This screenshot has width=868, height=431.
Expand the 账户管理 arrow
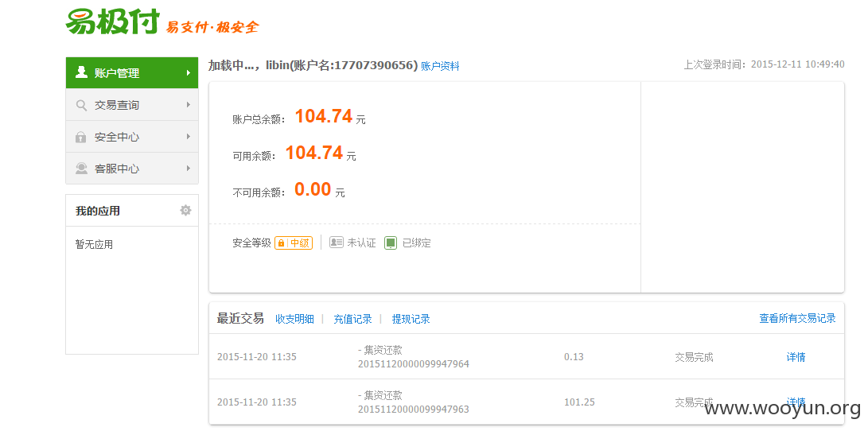[189, 72]
